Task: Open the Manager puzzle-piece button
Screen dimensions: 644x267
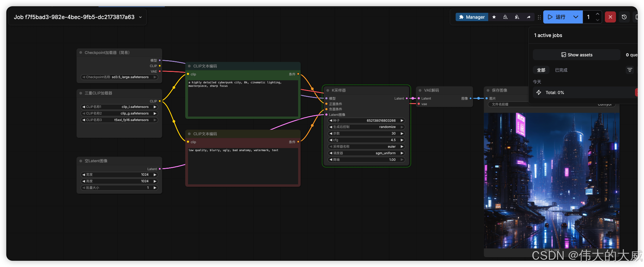Action: (x=472, y=17)
